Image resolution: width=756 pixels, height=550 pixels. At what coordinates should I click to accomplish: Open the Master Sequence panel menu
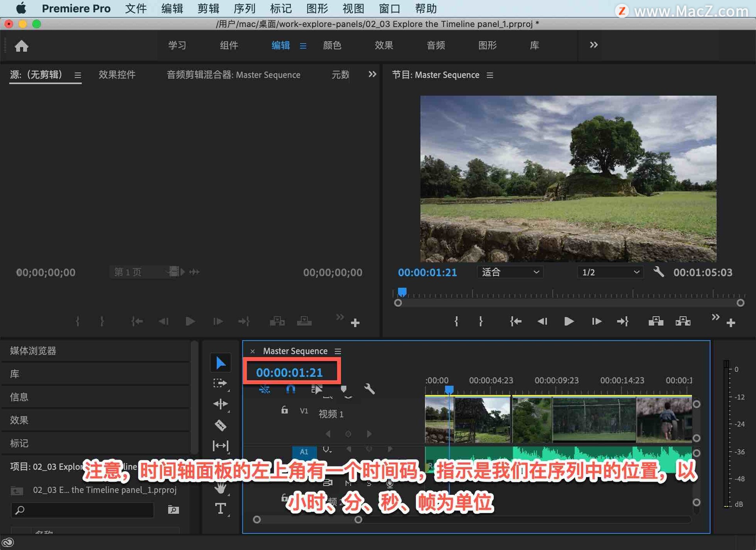pos(338,351)
